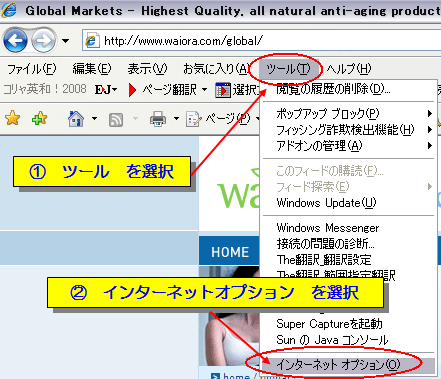Open Favorites Center star icon
This screenshot has width=441, height=379.
coord(13,118)
